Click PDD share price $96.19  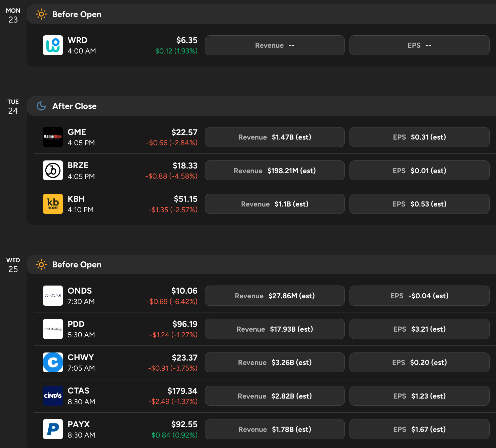(x=185, y=324)
